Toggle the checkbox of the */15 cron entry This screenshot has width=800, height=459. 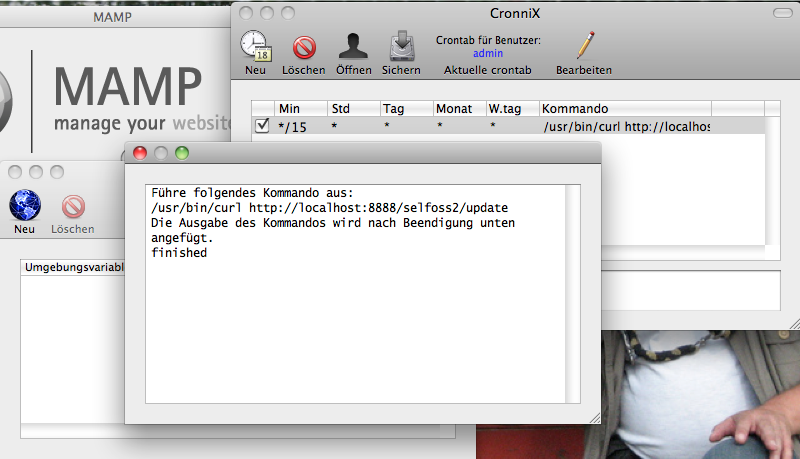(x=262, y=125)
